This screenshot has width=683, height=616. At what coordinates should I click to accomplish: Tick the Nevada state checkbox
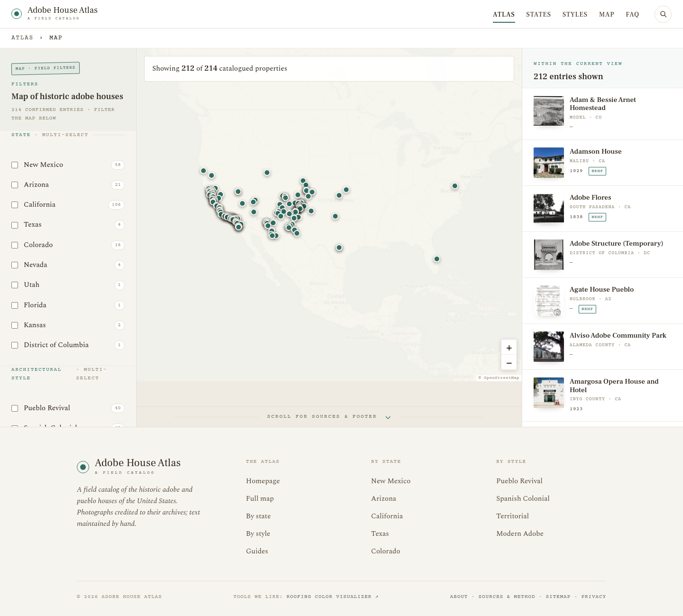15,265
